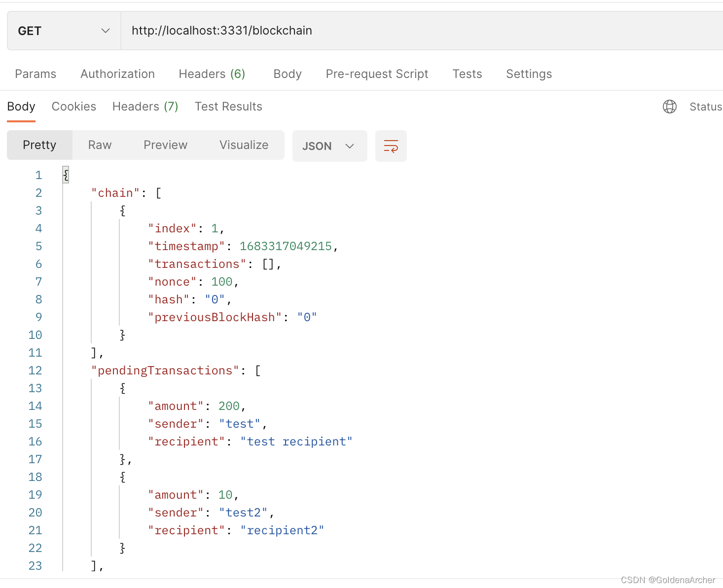Click the "test2" sender value
This screenshot has height=588, width=723.
coord(243,513)
